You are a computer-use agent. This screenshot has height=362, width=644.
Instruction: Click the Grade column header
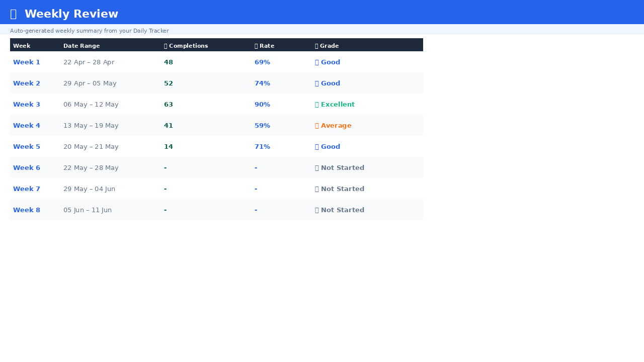tap(327, 46)
